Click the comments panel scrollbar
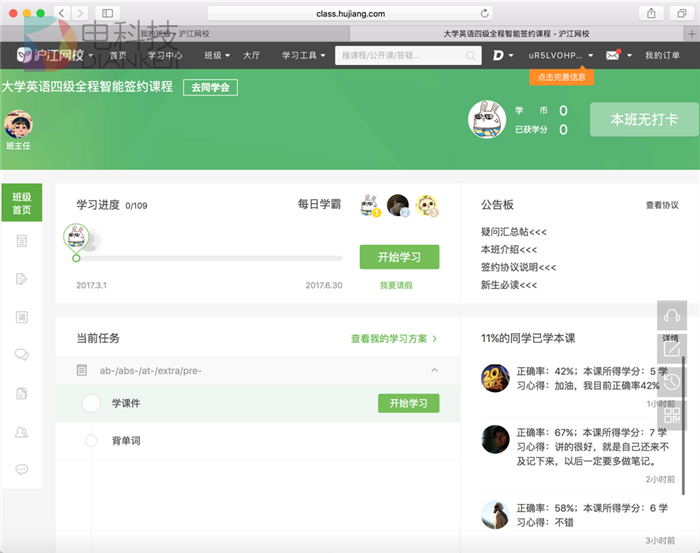The width and height of the screenshot is (700, 553). point(683,425)
